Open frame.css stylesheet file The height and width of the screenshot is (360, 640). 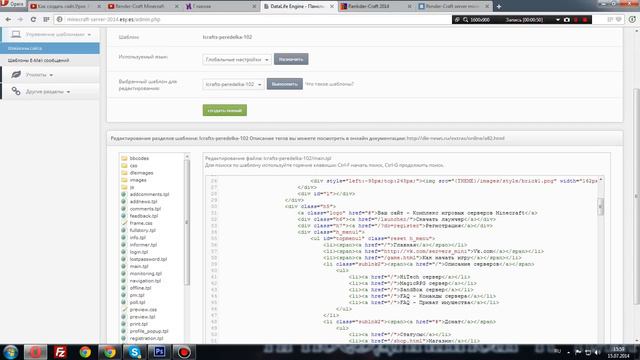click(x=137, y=223)
